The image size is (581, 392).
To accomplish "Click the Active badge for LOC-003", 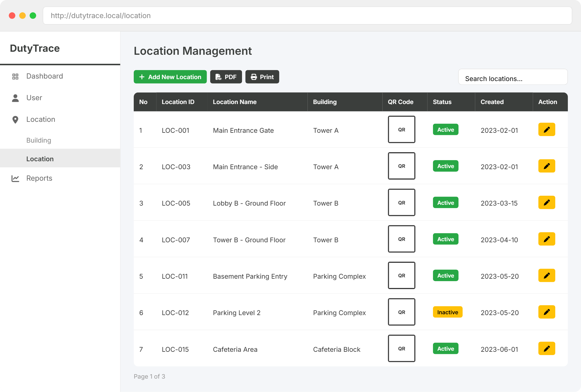I will point(445,166).
